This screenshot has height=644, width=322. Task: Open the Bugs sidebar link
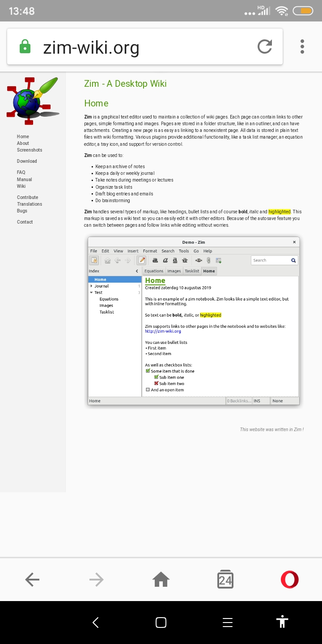22,211
